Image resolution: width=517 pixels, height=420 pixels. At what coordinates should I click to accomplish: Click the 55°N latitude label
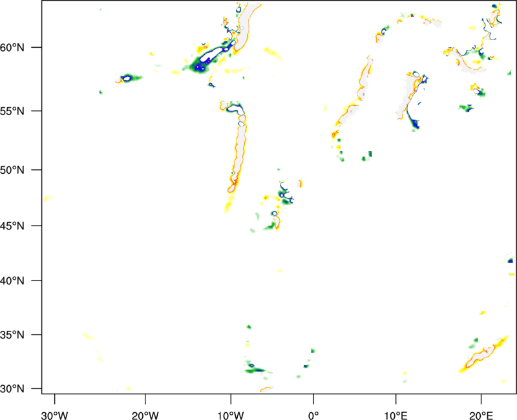pos(12,111)
